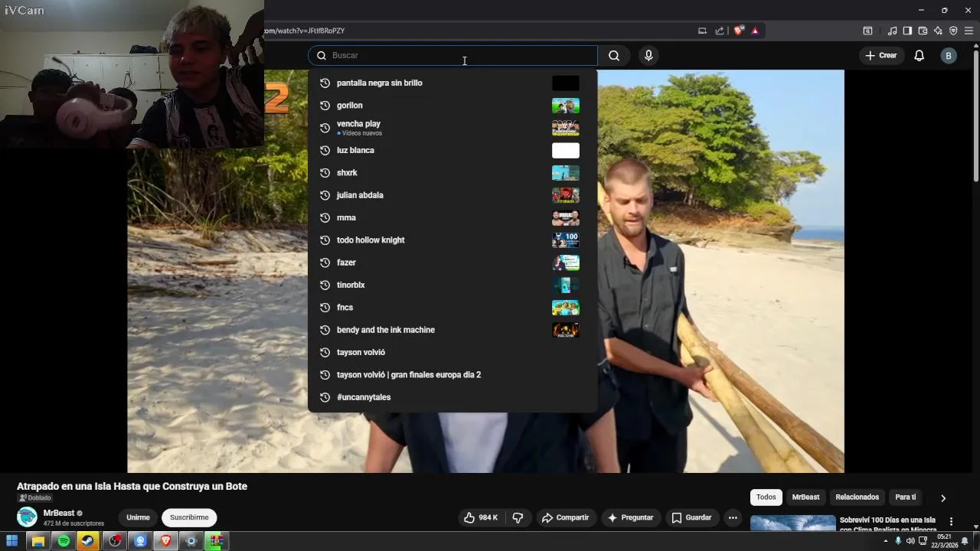Select the Relacionados chip
Image resolution: width=980 pixels, height=551 pixels.
point(857,497)
